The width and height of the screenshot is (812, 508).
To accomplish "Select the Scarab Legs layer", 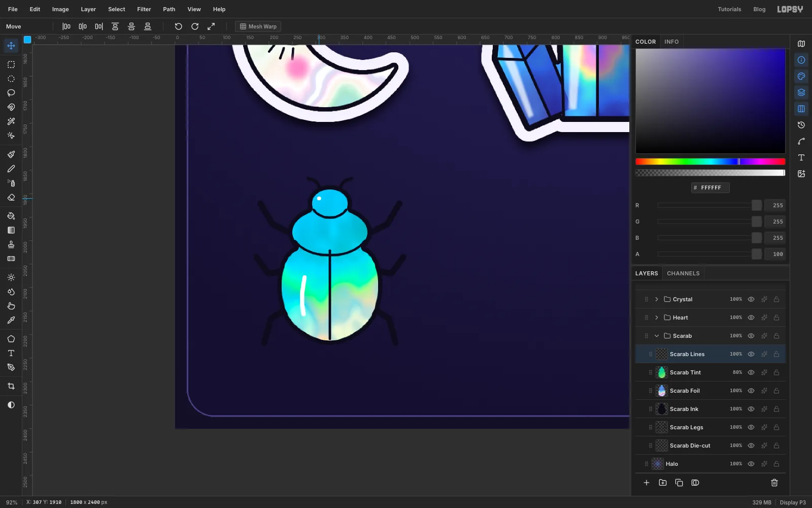I will click(x=710, y=427).
